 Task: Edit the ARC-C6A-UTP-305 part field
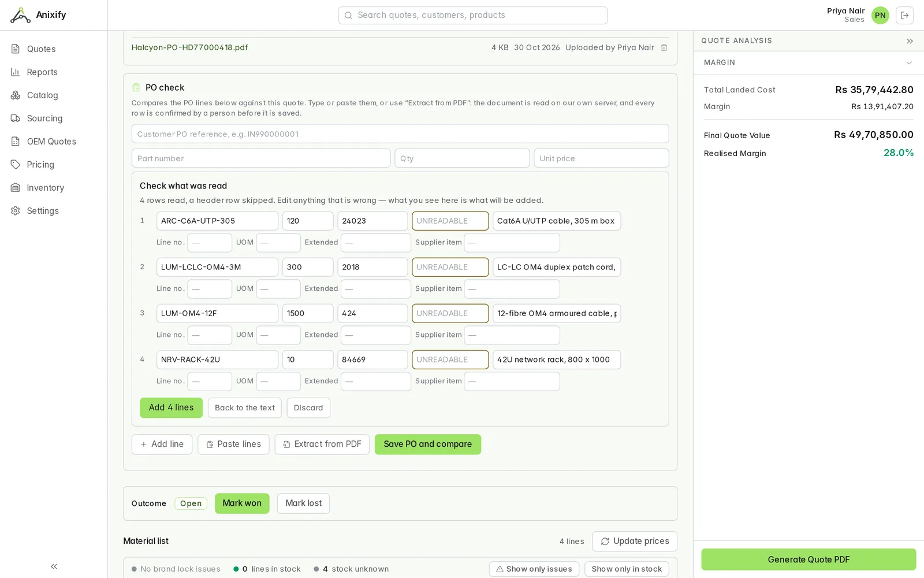217,221
